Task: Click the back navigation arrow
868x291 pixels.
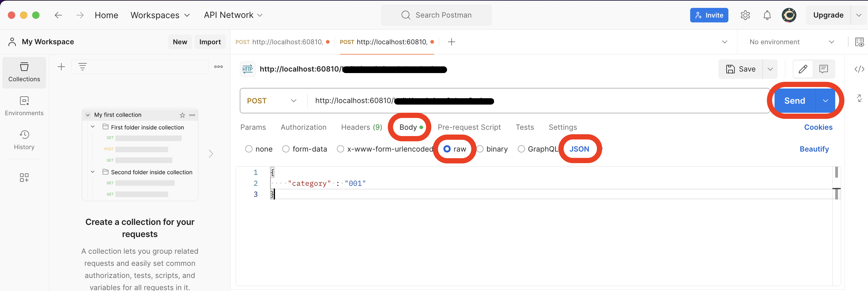Action: [58, 15]
